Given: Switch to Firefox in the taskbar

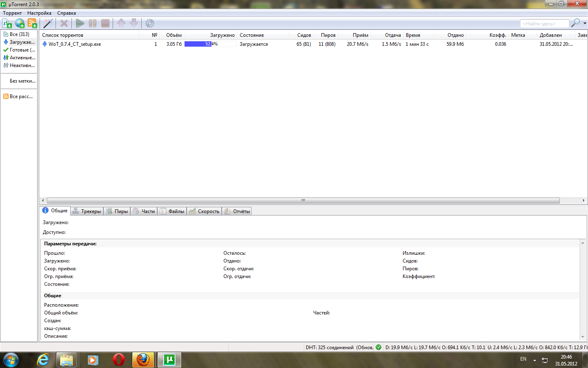Looking at the screenshot, I should click(x=143, y=360).
